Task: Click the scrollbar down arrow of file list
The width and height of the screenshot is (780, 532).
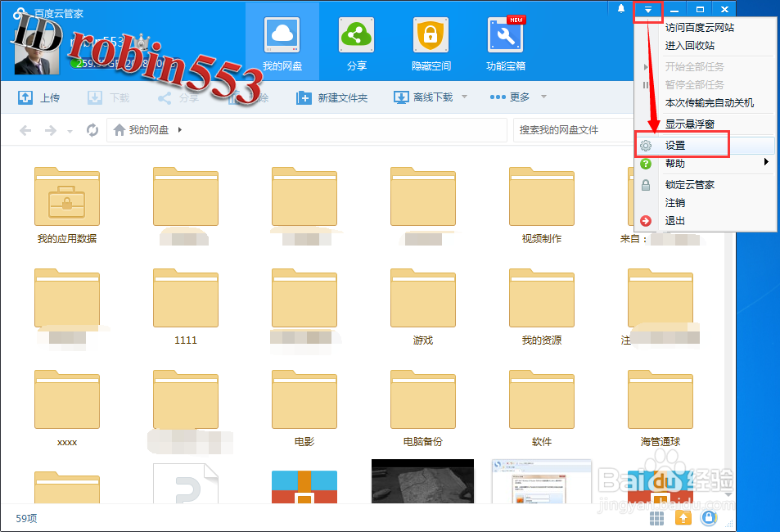Action: (728, 494)
